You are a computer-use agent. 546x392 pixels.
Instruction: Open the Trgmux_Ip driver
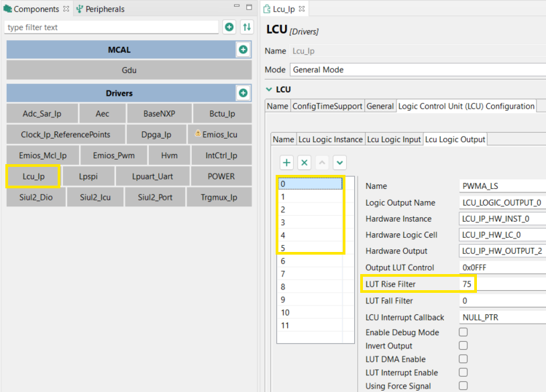tap(219, 197)
